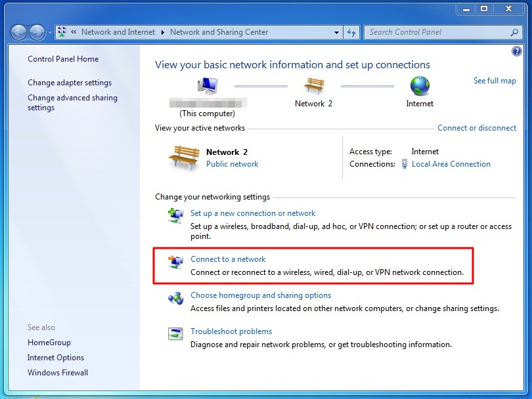Click the This computer monitor icon
Image resolution: width=532 pixels, height=399 pixels.
(208, 87)
